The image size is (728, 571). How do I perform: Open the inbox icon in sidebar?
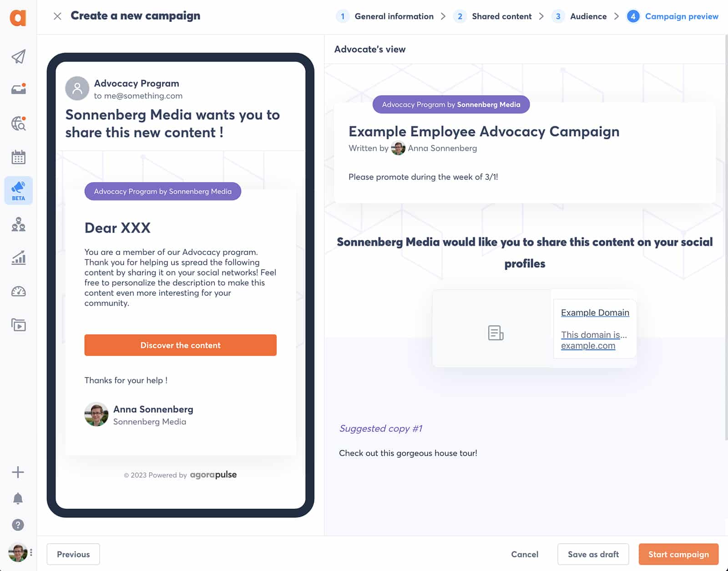tap(18, 89)
